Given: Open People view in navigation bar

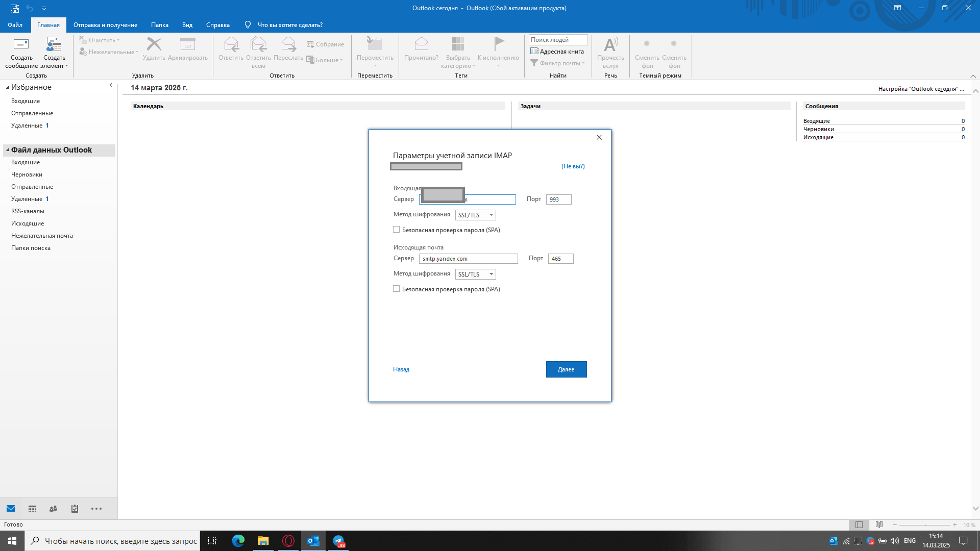Looking at the screenshot, I should [x=53, y=509].
